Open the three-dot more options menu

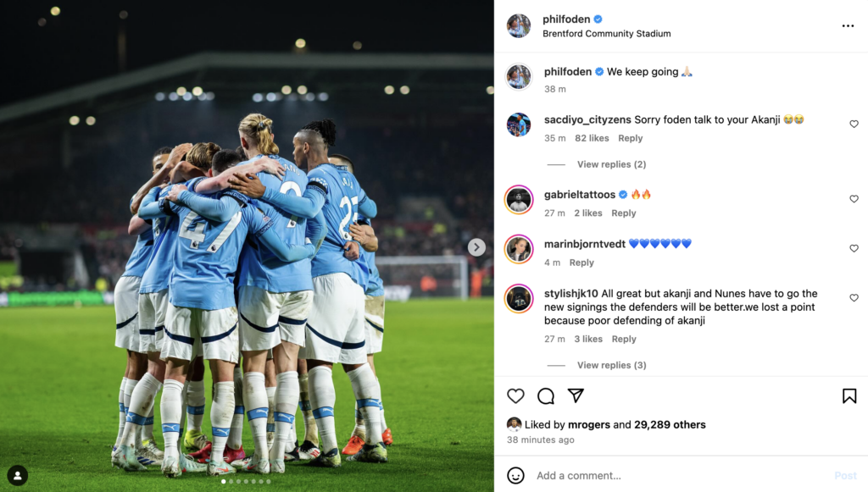(x=848, y=26)
